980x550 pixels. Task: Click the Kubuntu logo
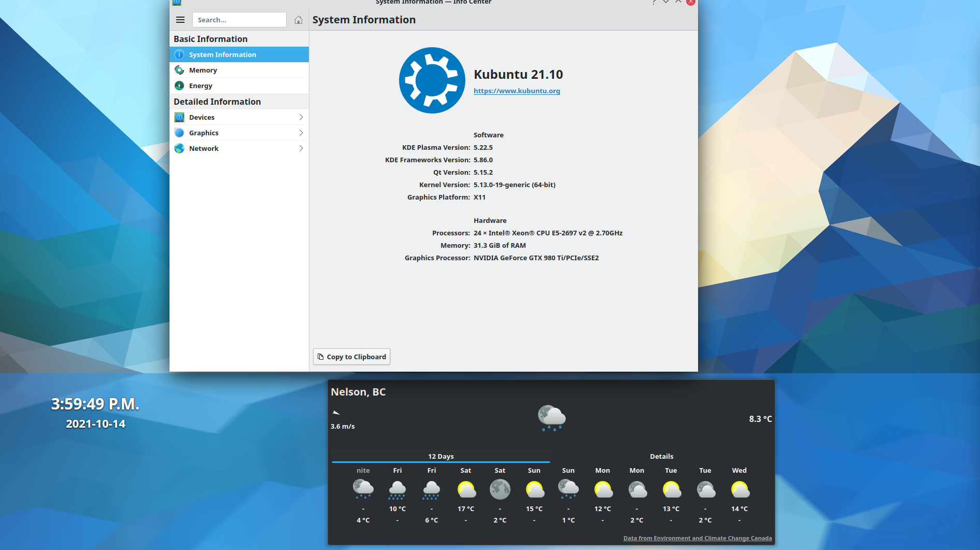(432, 80)
